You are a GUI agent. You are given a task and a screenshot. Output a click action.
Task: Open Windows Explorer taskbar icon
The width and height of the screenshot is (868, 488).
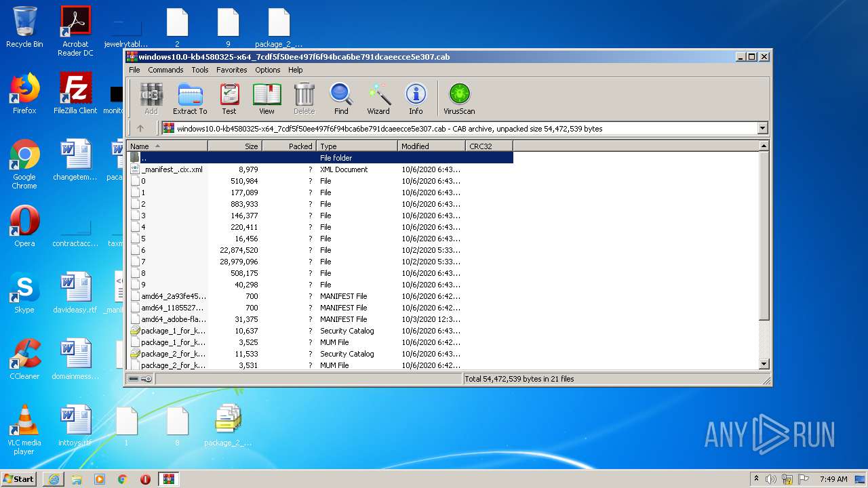click(x=77, y=479)
